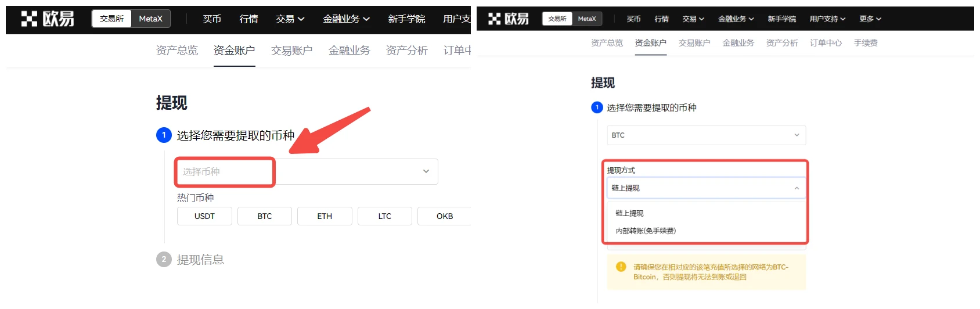980x309 pixels.
Task: Switch to MetaX mode in the right screenshot
Action: pos(586,19)
